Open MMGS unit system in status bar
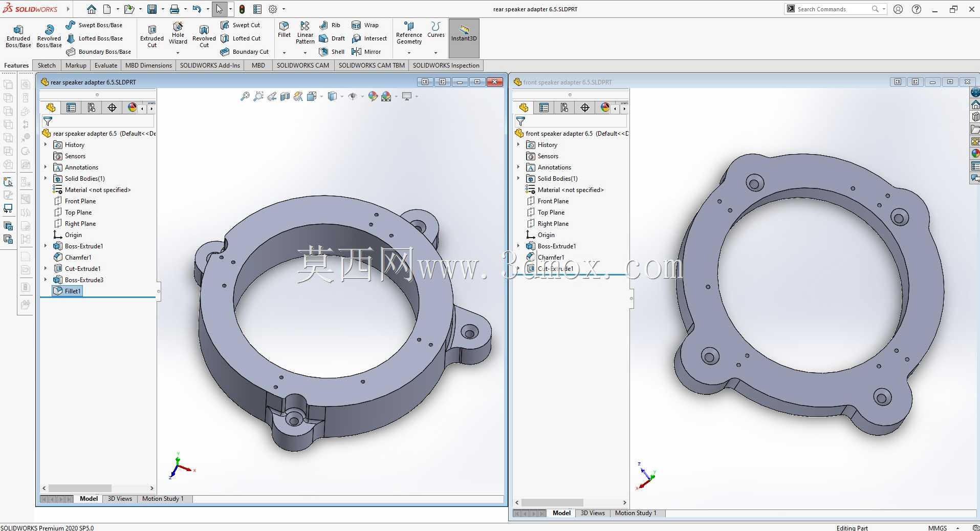 coord(938,528)
